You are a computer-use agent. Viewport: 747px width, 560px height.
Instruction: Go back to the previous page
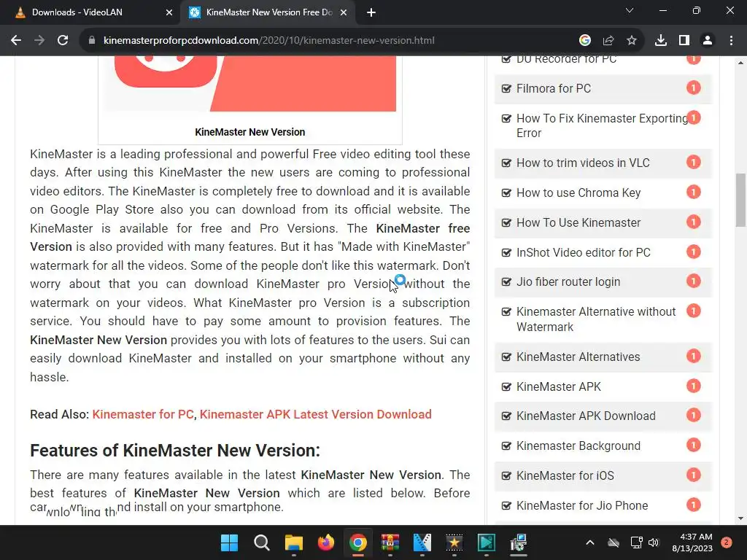pyautogui.click(x=16, y=41)
